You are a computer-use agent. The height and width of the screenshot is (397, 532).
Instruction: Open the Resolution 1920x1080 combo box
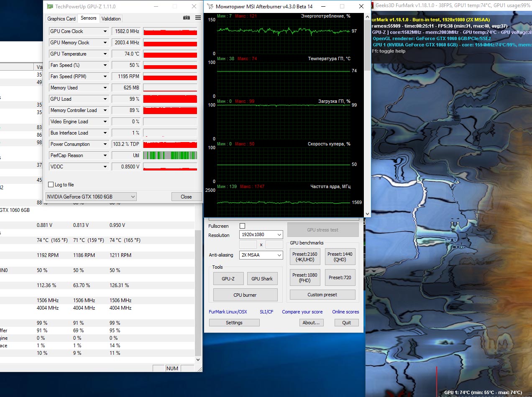click(x=261, y=235)
